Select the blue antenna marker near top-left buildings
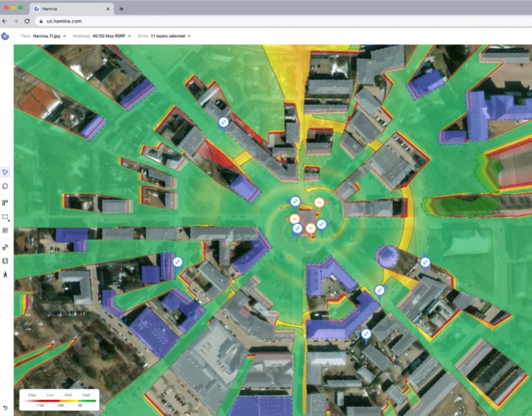Screen dimensions: 532x416 [224, 122]
